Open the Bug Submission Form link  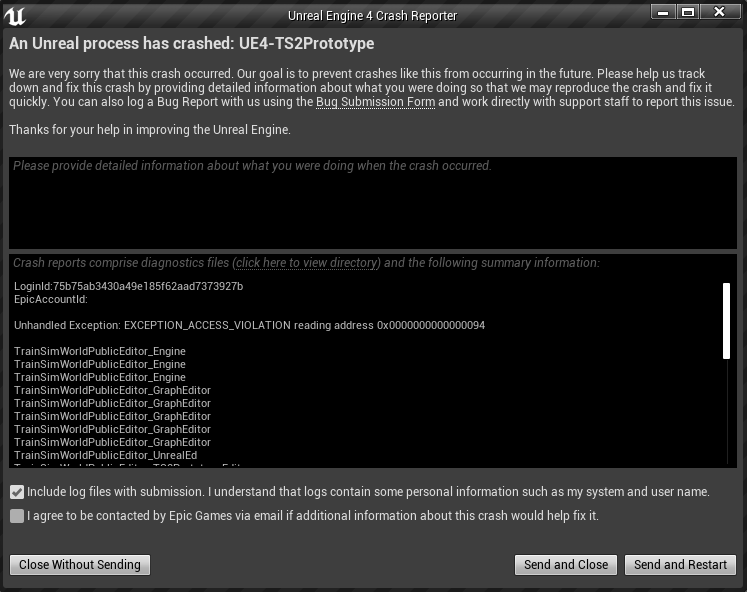click(x=375, y=103)
